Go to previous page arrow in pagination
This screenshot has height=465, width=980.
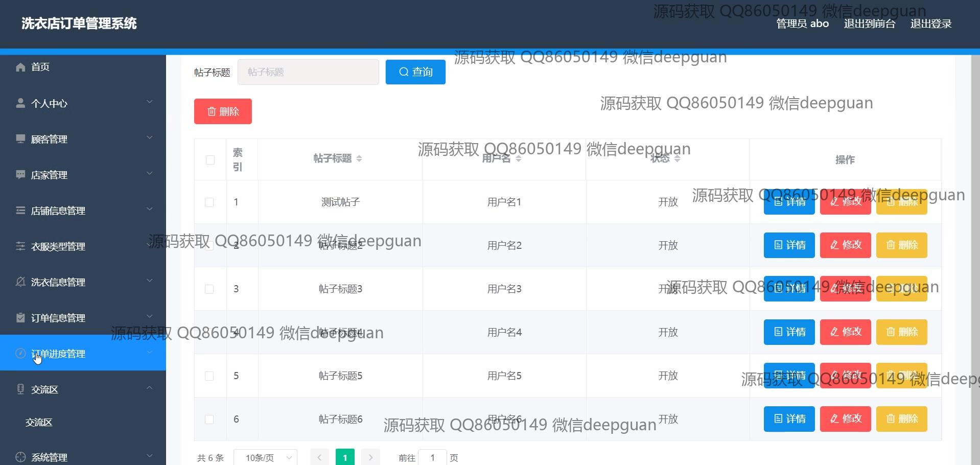[319, 457]
